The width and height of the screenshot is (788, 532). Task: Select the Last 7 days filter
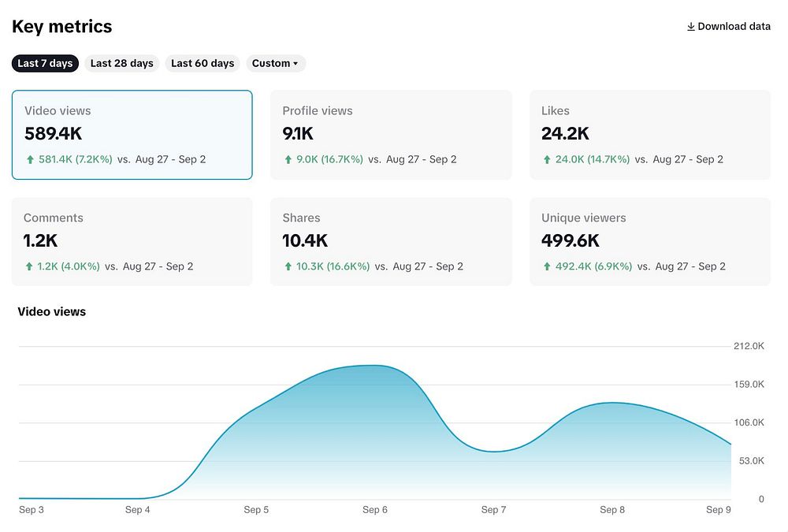45,63
